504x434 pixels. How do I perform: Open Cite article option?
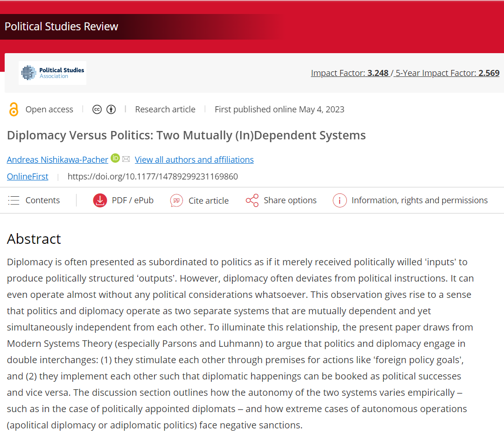pos(209,200)
